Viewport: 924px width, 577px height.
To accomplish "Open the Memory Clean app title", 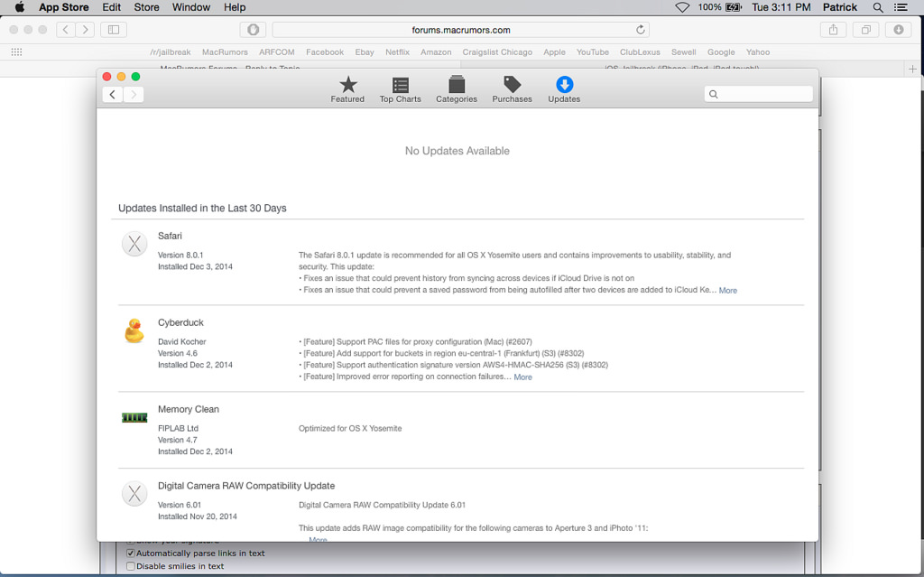I will pyautogui.click(x=188, y=409).
